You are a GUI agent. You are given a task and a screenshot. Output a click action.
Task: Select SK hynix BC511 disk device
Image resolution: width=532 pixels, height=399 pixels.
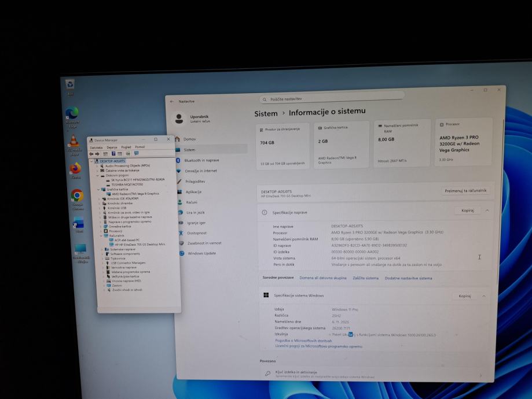pyautogui.click(x=138, y=180)
